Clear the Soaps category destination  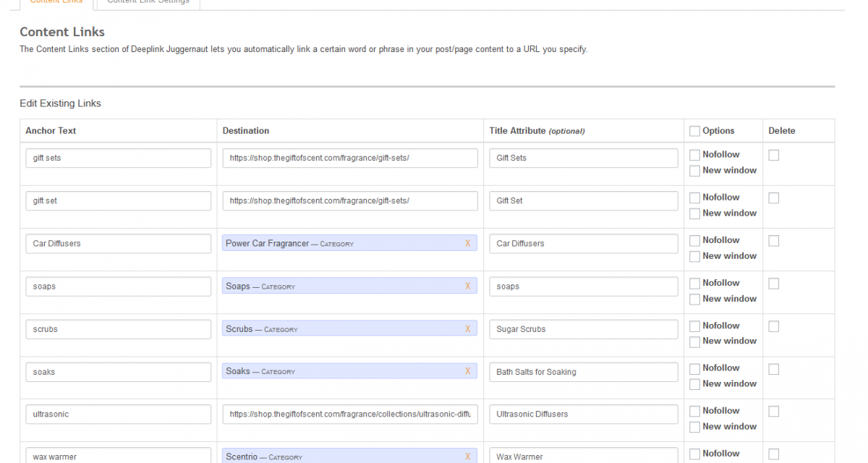tap(467, 286)
